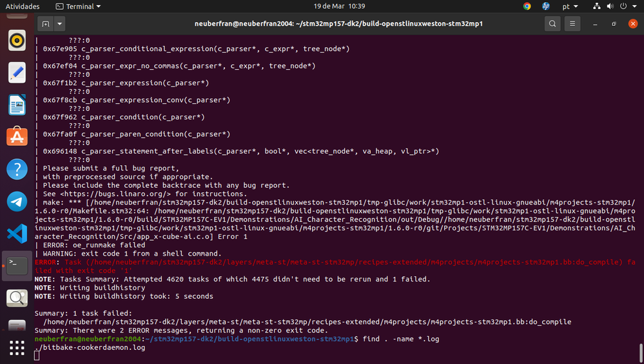Open the terminal search
This screenshot has height=364, width=644.
[x=552, y=24]
